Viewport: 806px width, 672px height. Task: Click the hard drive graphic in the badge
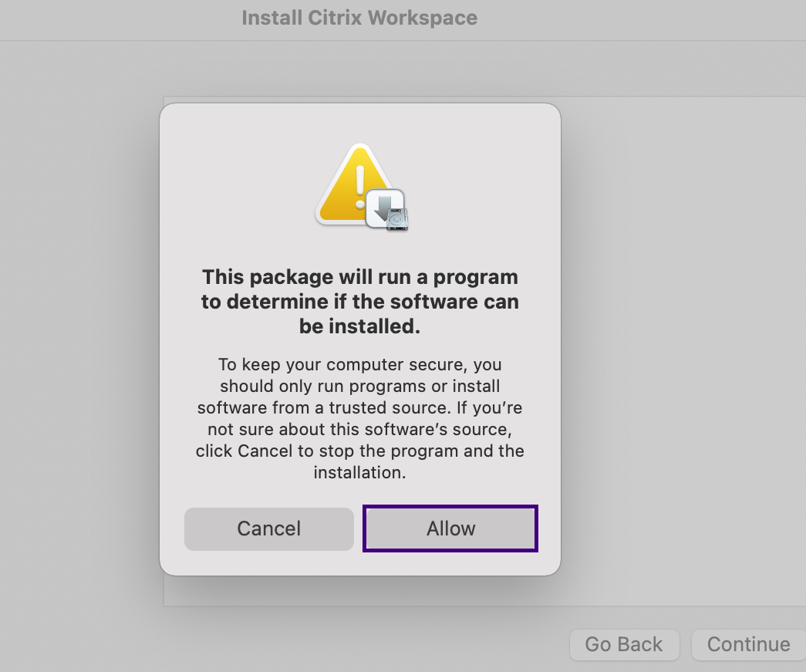[x=397, y=219]
